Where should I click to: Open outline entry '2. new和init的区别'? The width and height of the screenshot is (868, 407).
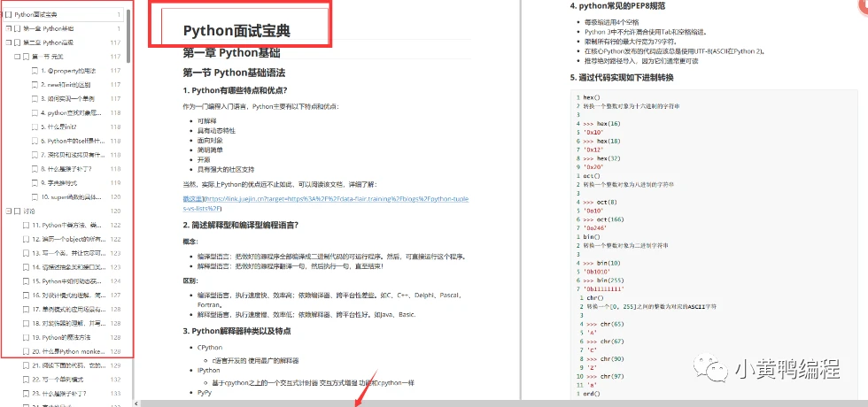point(66,85)
